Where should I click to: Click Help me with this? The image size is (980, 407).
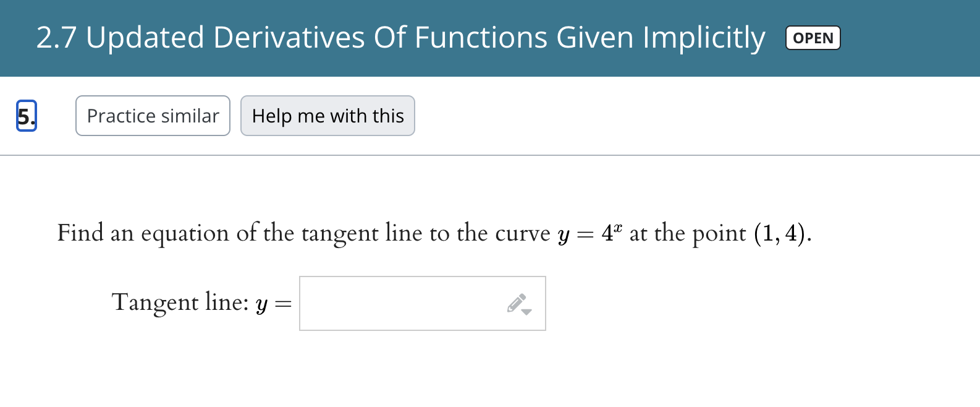(x=327, y=115)
